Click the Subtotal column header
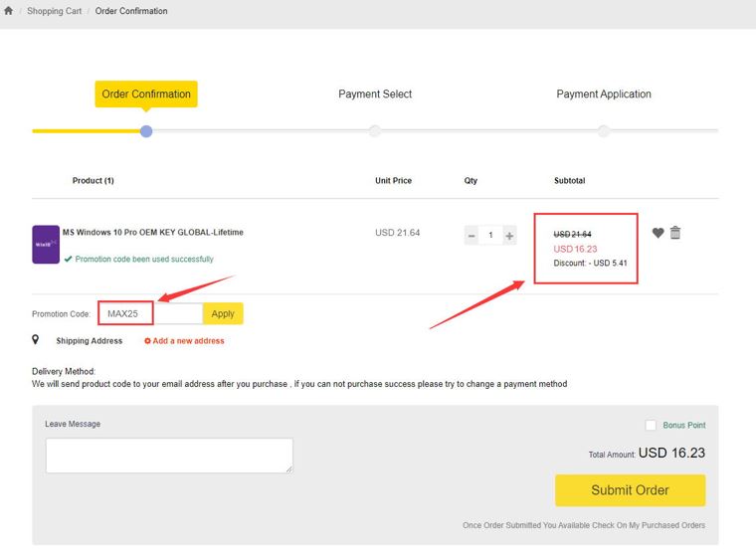This screenshot has width=756, height=559. tap(569, 180)
